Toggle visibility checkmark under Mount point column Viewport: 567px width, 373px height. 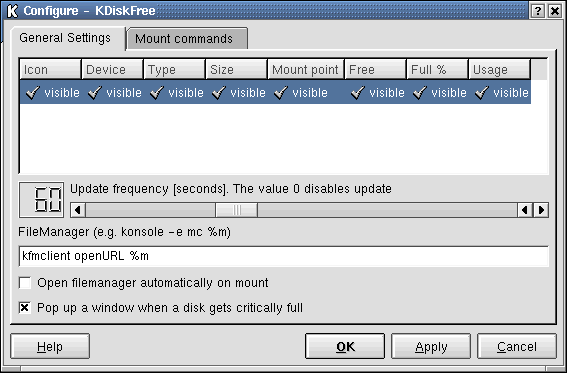281,93
